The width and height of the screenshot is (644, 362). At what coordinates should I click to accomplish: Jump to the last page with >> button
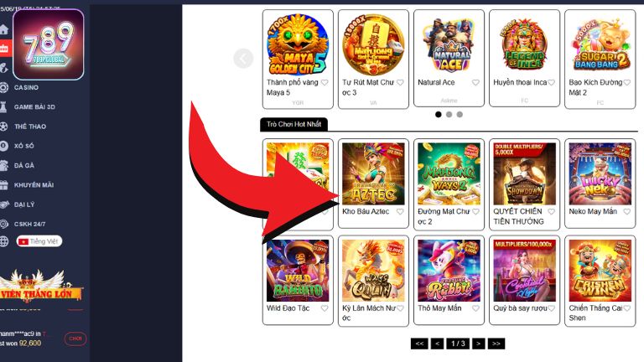tap(496, 344)
